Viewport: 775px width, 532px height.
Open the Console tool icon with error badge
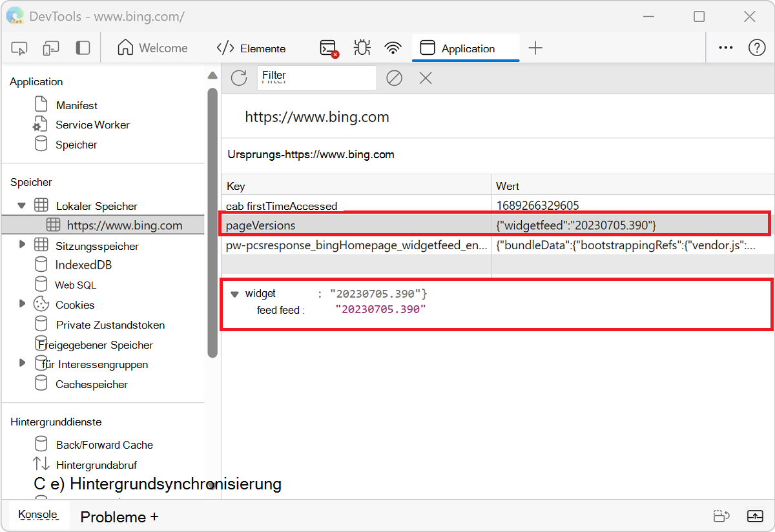pos(329,48)
